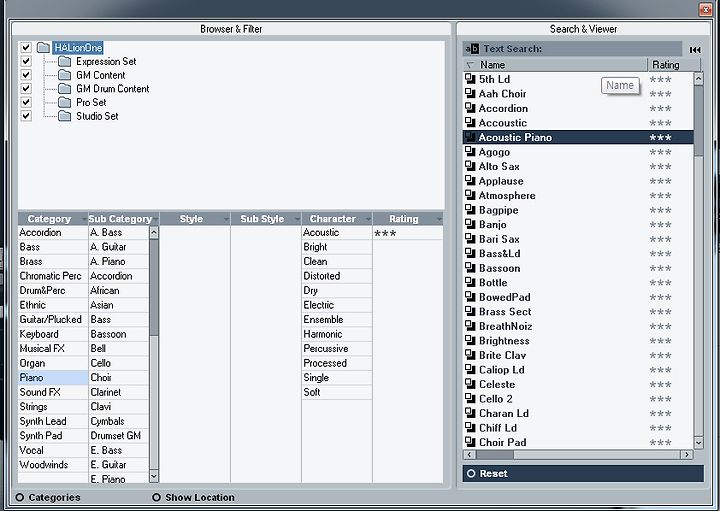Select the Acoustic character filter
The height and width of the screenshot is (511, 720).
pyautogui.click(x=337, y=232)
